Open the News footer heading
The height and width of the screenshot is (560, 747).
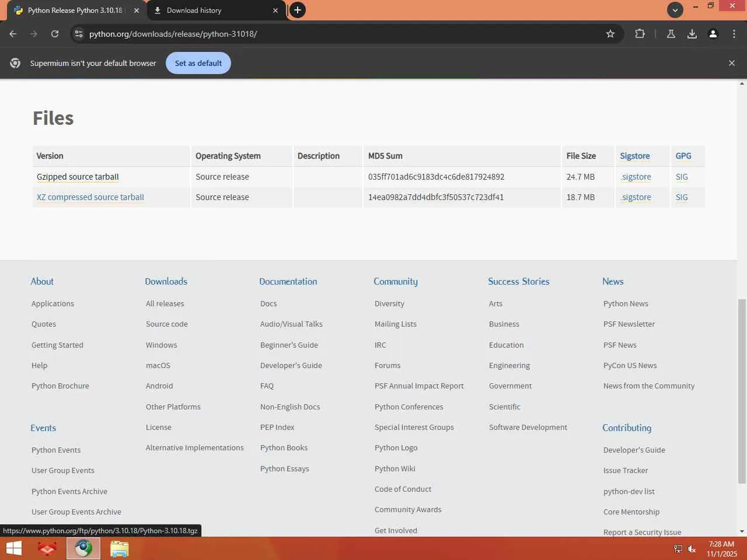click(x=613, y=281)
